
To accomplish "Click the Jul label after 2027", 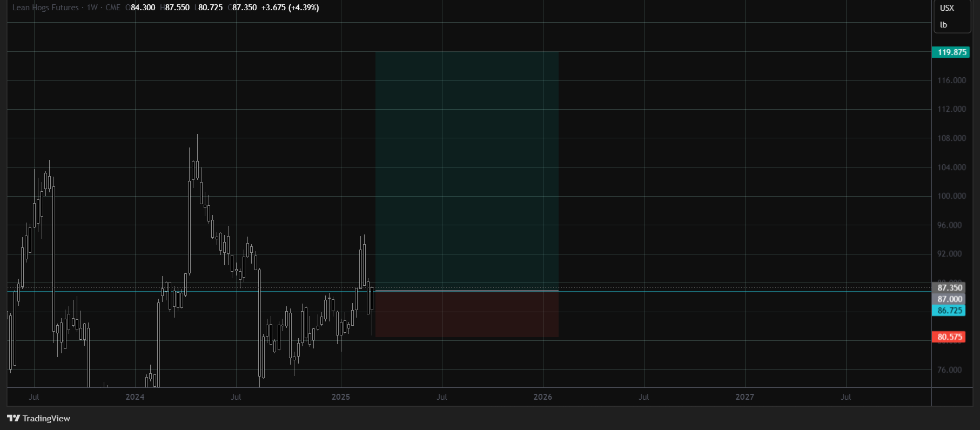I will [x=846, y=397].
